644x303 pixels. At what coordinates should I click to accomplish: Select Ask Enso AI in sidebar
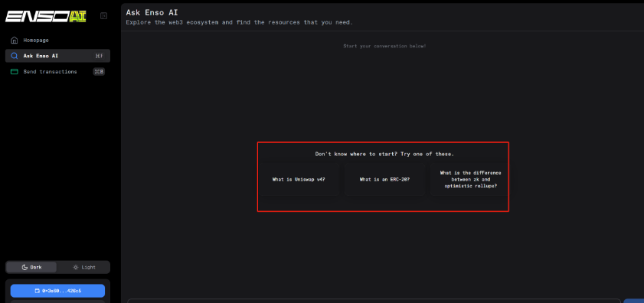pos(57,56)
